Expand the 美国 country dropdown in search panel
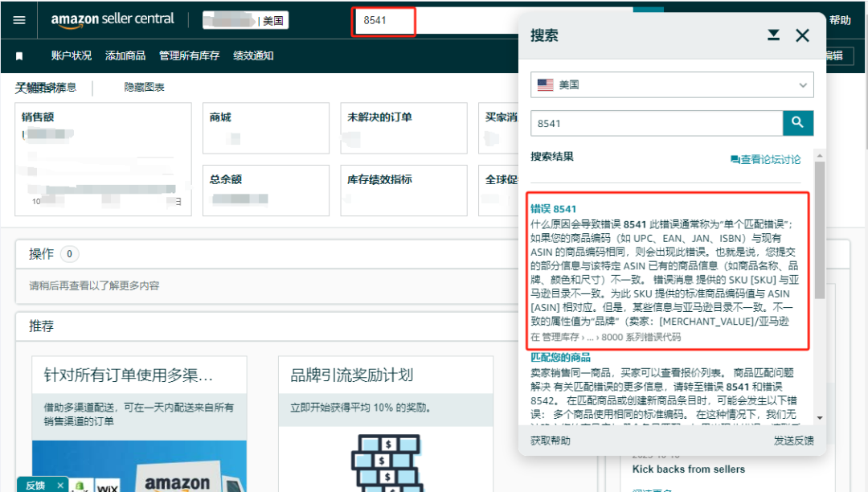The image size is (868, 492). point(672,84)
